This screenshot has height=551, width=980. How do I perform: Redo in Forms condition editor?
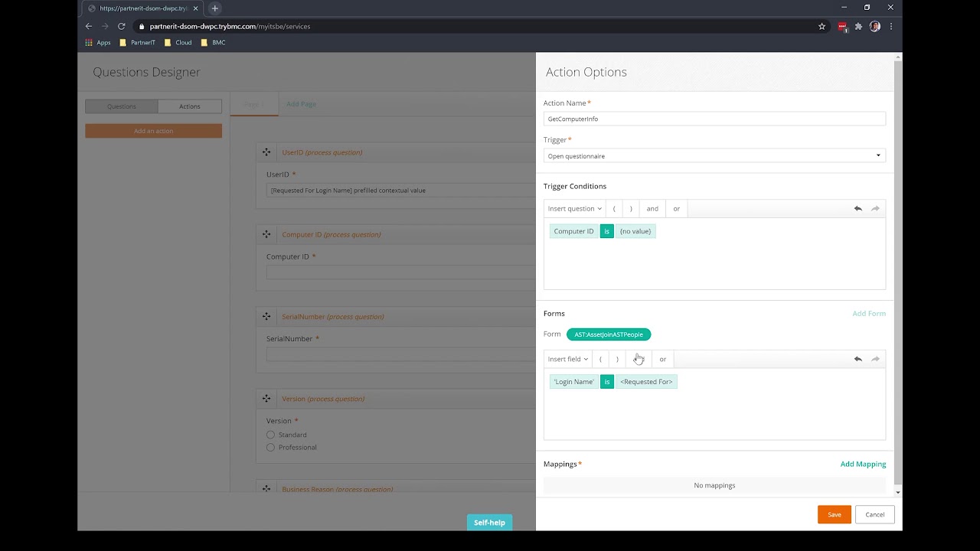coord(875,359)
